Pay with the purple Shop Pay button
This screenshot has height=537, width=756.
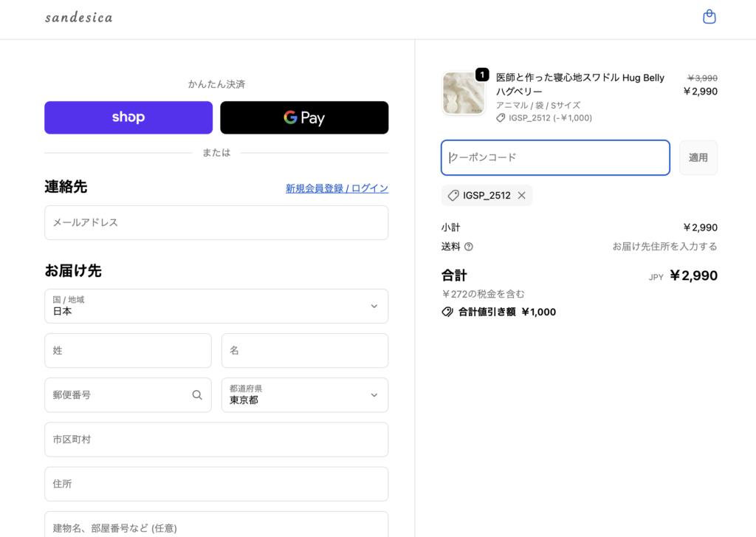[128, 117]
